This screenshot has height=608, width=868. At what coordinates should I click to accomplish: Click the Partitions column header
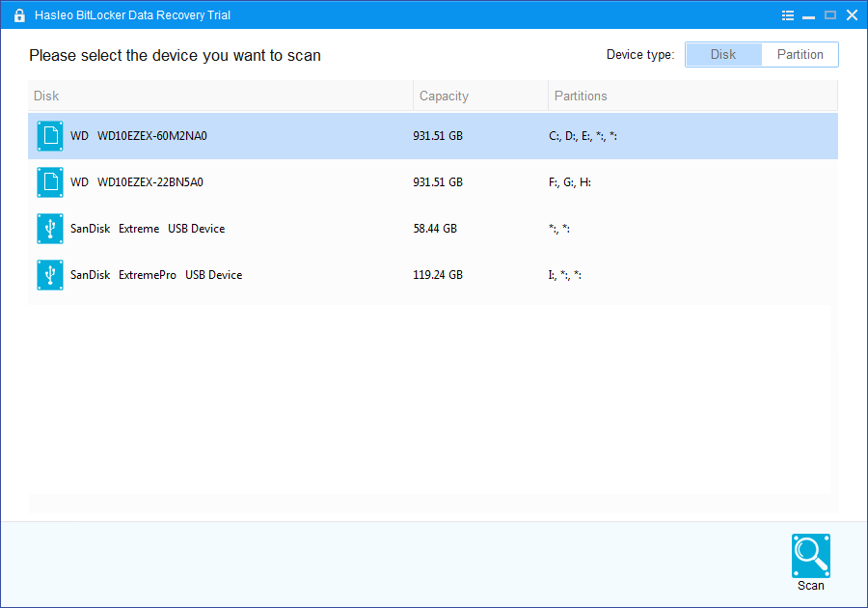point(692,96)
